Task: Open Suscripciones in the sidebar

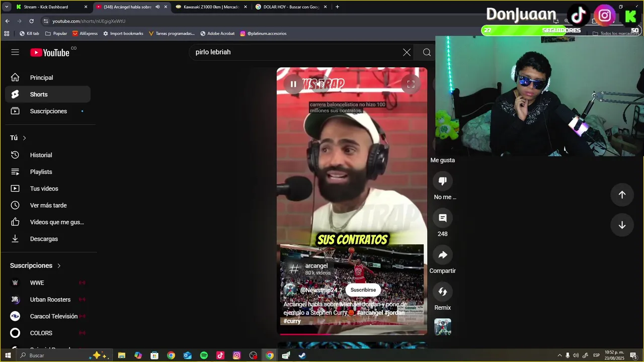Action: click(48, 111)
